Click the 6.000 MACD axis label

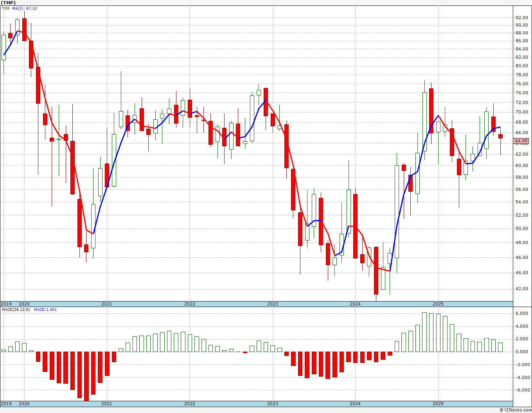click(521, 313)
